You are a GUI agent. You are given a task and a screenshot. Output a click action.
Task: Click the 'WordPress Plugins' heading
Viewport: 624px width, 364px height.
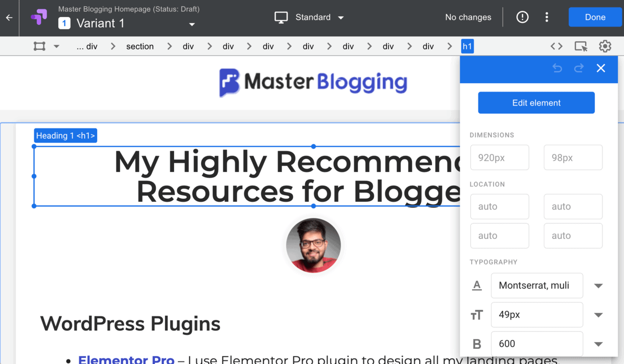click(x=131, y=323)
